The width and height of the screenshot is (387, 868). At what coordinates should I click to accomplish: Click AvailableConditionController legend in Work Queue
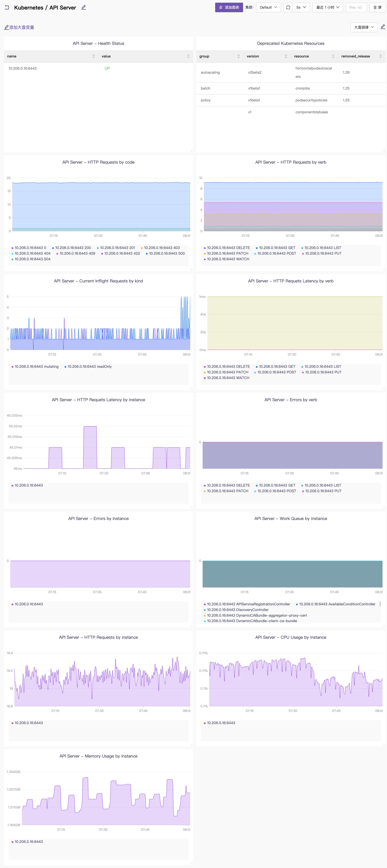(x=336, y=604)
